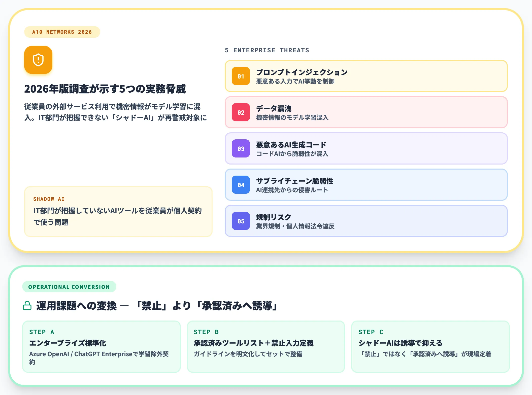Select the purple 03 number badge
Screen dimensions: 532x395
(x=241, y=148)
